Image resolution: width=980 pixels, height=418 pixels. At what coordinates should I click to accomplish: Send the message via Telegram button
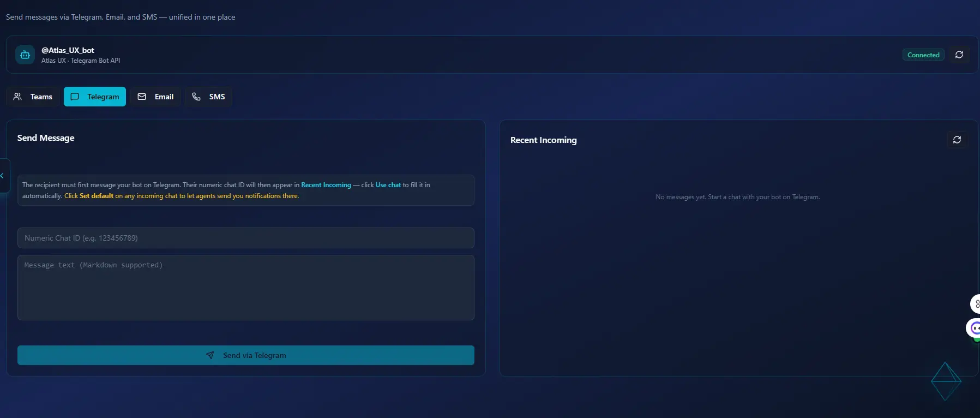click(246, 355)
